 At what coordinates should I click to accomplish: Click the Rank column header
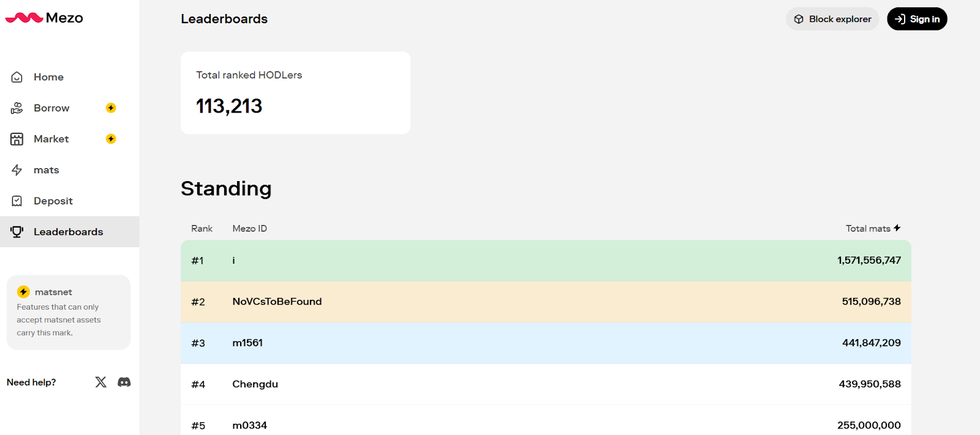(202, 228)
